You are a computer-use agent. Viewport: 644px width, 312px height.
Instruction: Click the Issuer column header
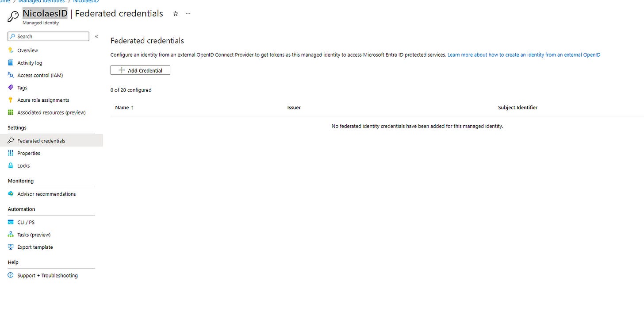click(294, 108)
